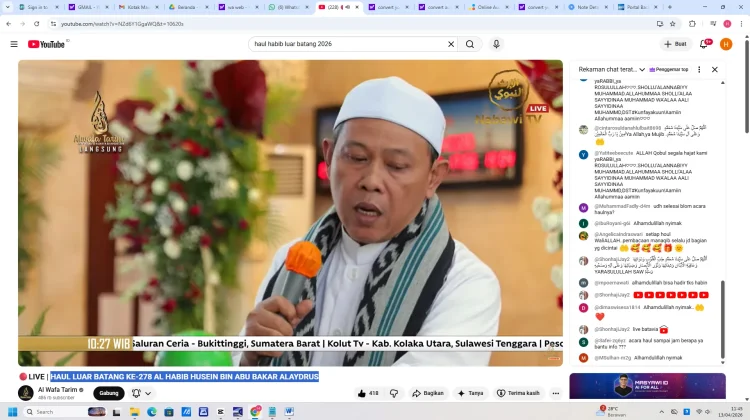Dislike the video with thumbs down
Screen dimensions: 750x420
[x=394, y=393]
